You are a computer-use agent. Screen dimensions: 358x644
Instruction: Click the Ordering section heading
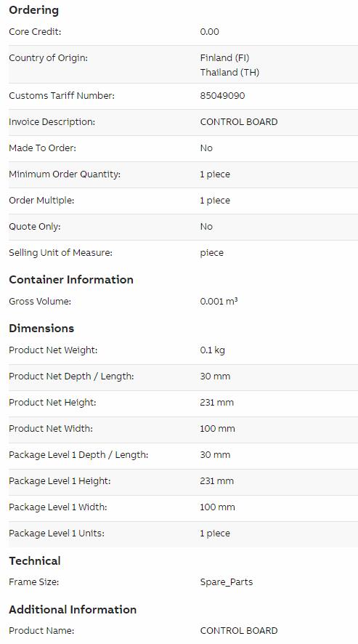click(33, 10)
